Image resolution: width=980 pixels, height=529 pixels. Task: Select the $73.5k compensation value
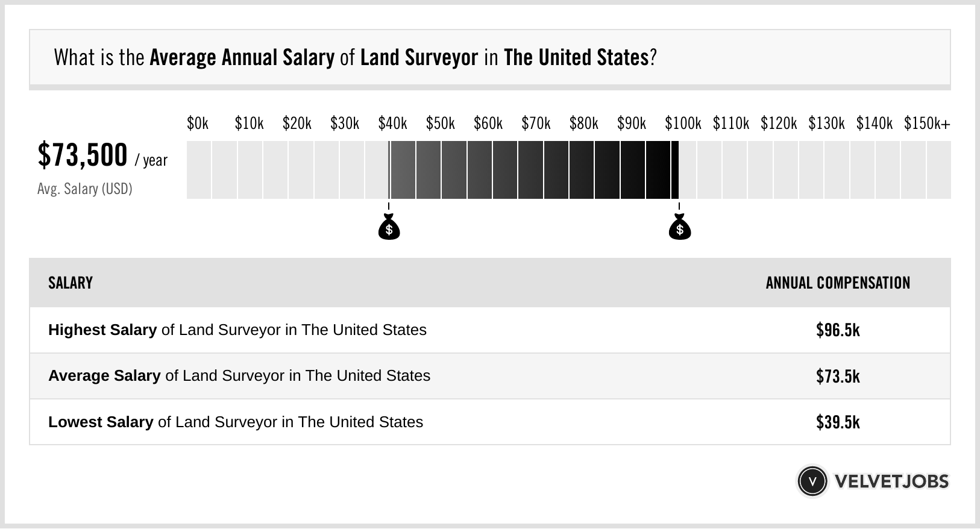838,377
